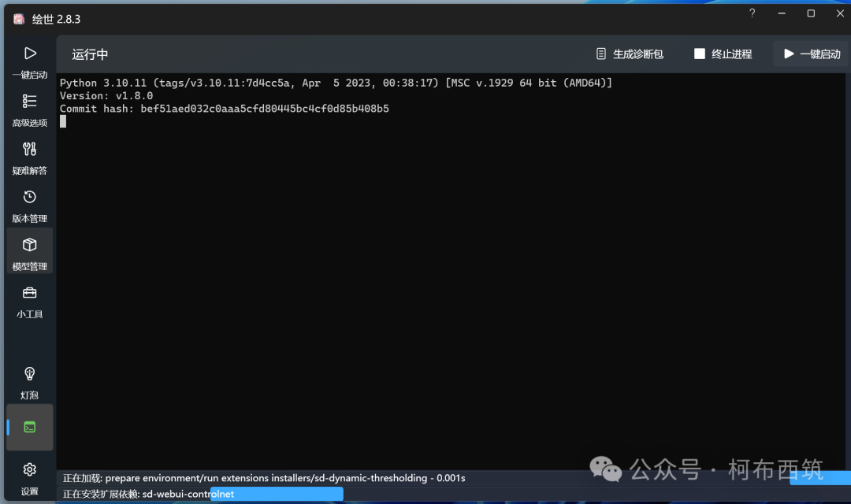Open 小工具 toolbox in sidebar
851x504 pixels.
coord(30,302)
